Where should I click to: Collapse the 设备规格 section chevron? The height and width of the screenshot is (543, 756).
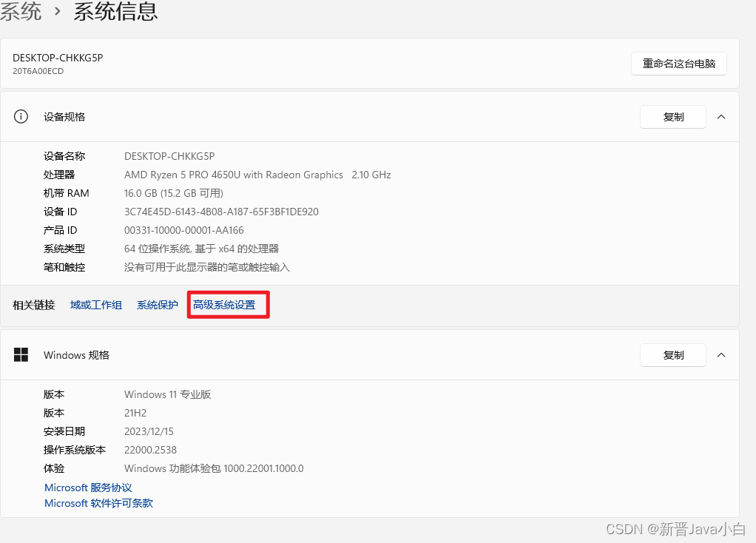tap(720, 117)
